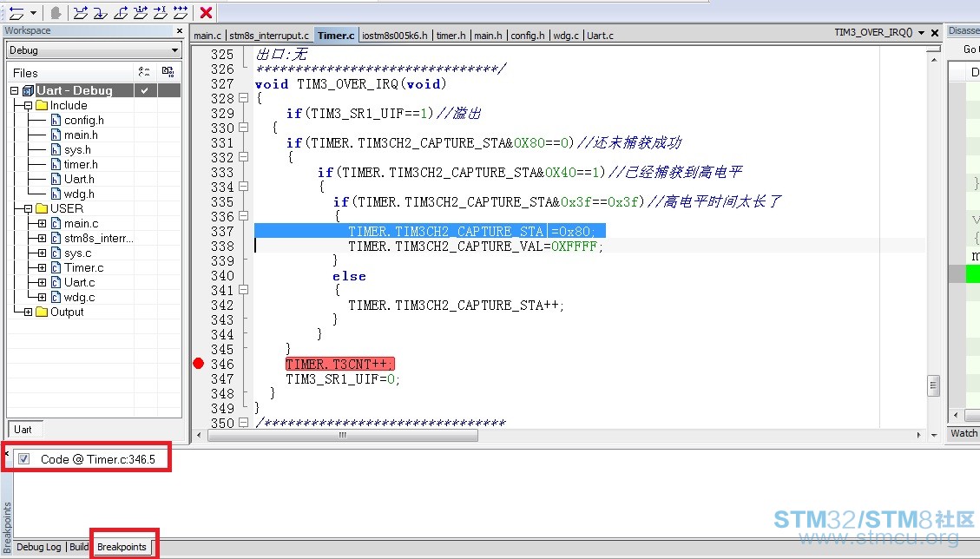
Task: Collapse the Include folder in Workspace
Action: tap(28, 106)
